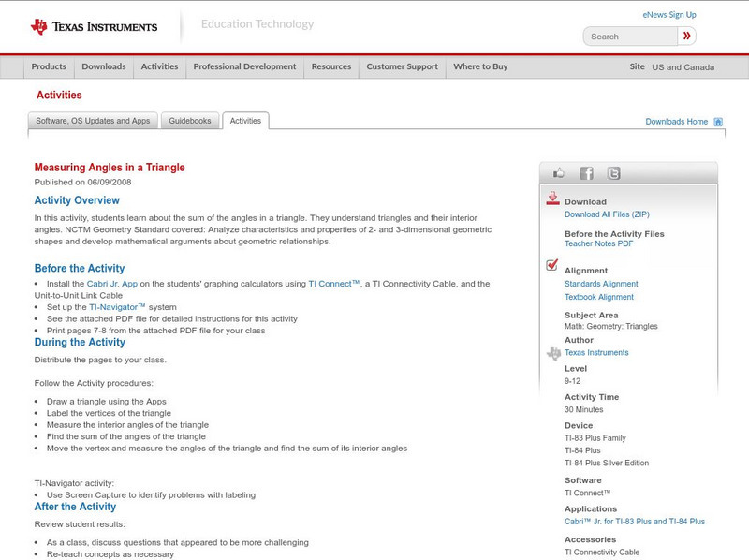
Task: Click the After the Activity heading
Action: tap(75, 507)
